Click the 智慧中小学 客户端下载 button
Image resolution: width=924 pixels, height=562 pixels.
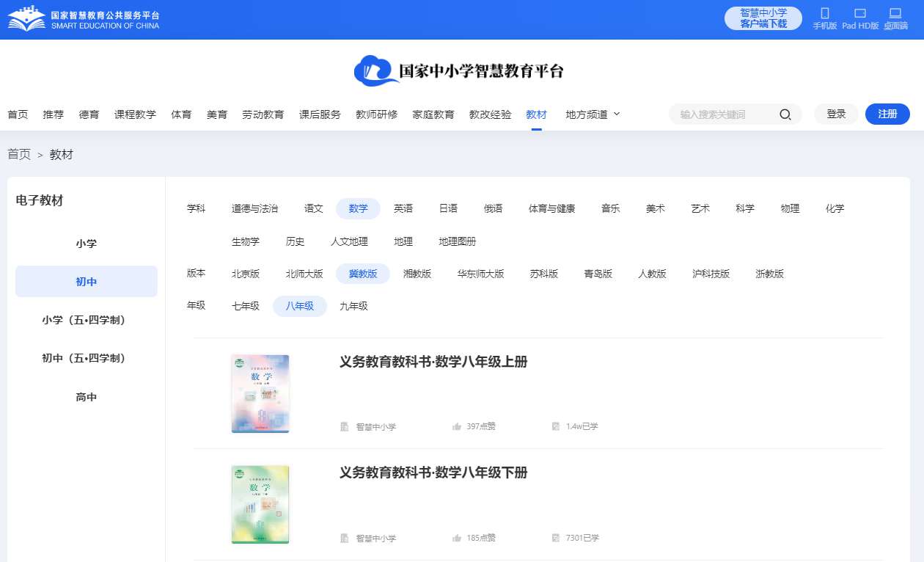coord(763,18)
